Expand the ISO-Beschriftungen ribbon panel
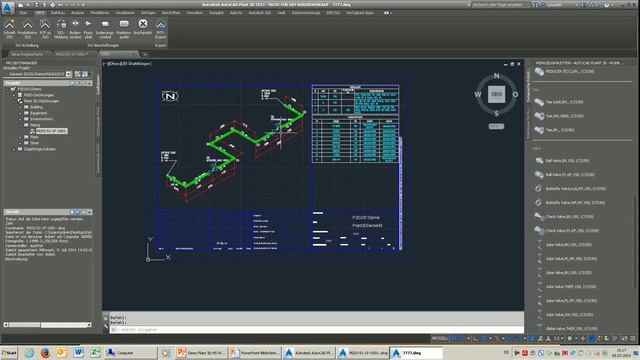 click(x=103, y=45)
